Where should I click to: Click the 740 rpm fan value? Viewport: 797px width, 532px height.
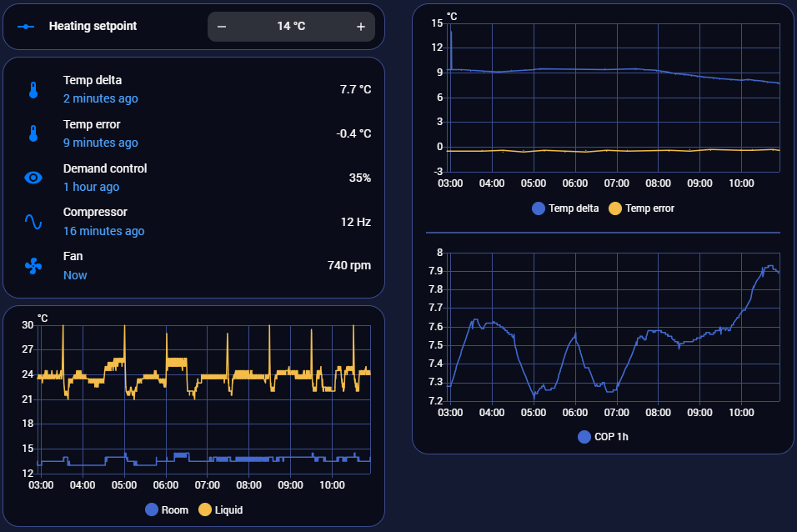tap(348, 266)
